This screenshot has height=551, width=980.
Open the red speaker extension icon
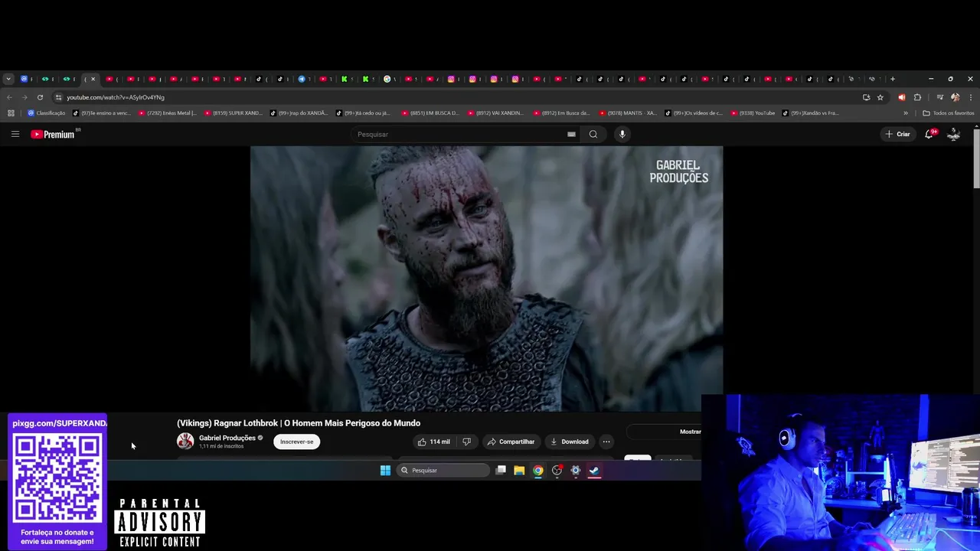click(x=901, y=97)
